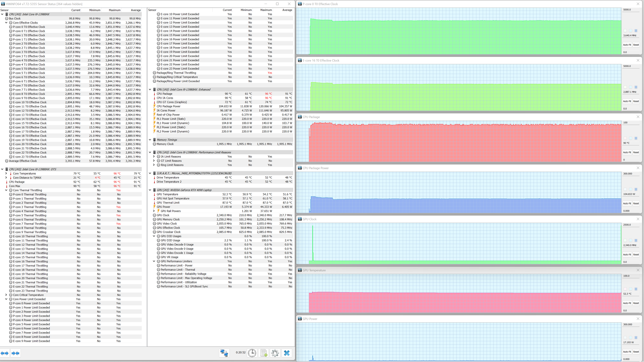Viewport: 644px width, 362px height.
Task: Click Auto Fit on CPU Package graph
Action: coord(627,152)
